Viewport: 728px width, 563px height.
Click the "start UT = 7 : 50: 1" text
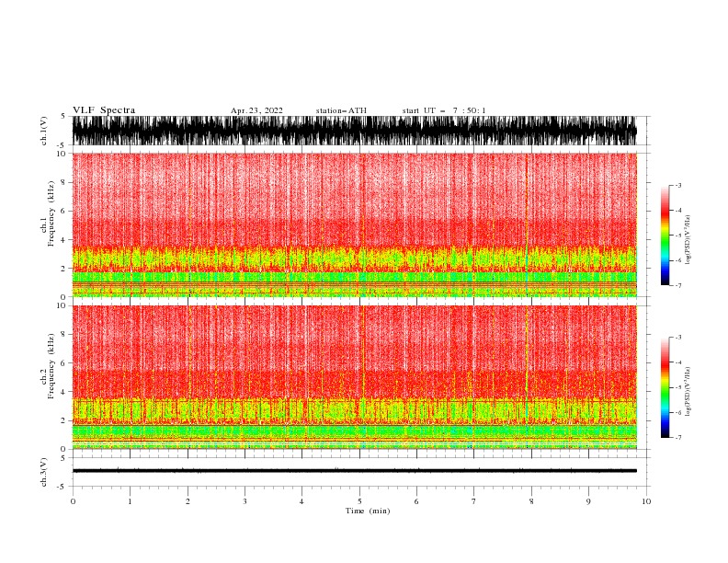[444, 110]
